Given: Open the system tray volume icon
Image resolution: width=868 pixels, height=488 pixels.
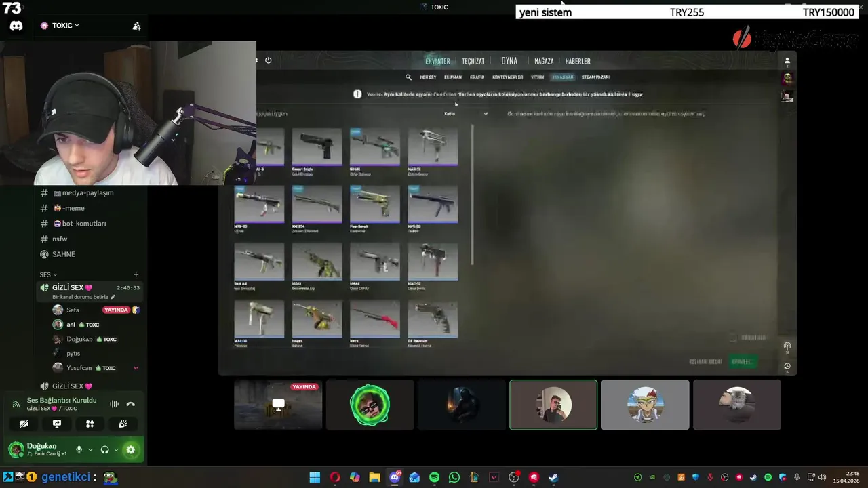Looking at the screenshot, I should point(822,477).
